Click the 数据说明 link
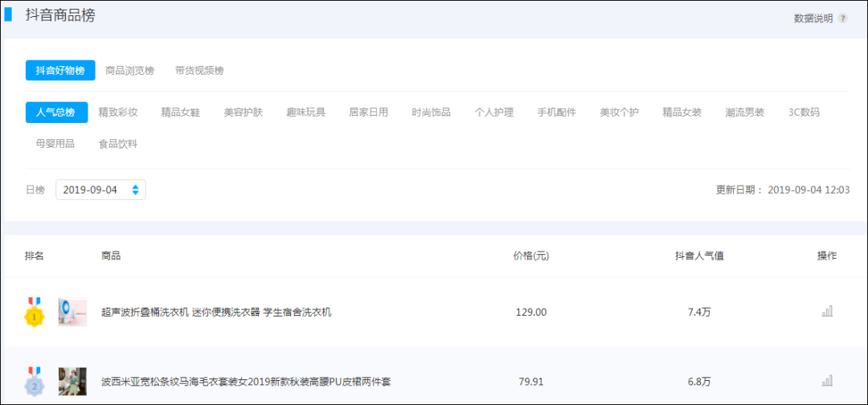This screenshot has height=405, width=868. click(813, 18)
